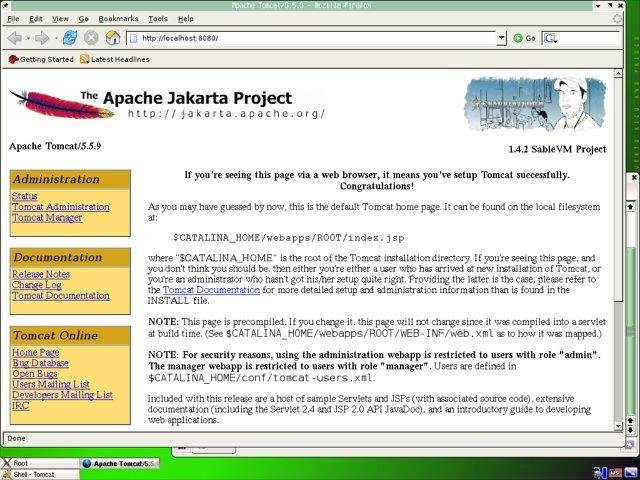Click the Firefox window menu icon in title bar

pyautogui.click(x=6, y=5)
